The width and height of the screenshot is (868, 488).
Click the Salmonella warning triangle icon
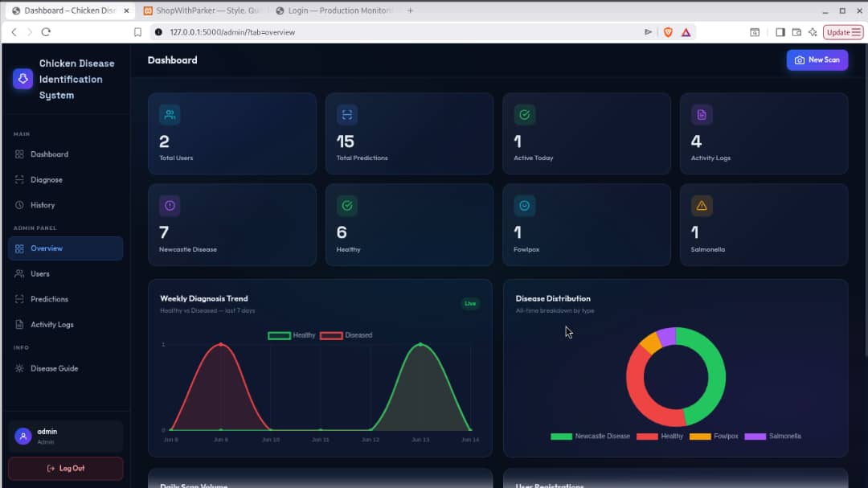[x=702, y=206]
